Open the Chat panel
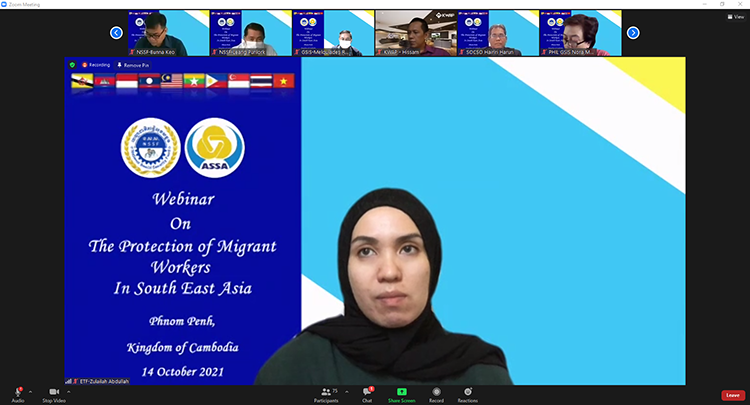This screenshot has height=405, width=750. (x=367, y=391)
